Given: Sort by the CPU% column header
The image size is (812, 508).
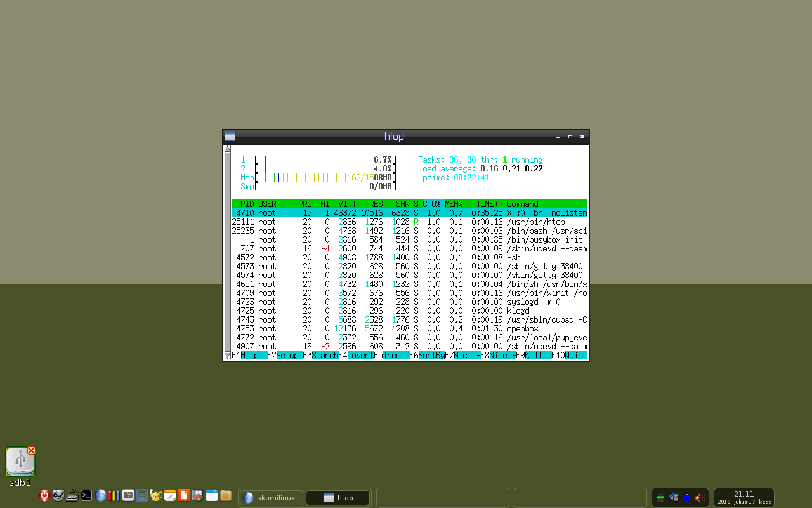Looking at the screenshot, I should [x=431, y=204].
